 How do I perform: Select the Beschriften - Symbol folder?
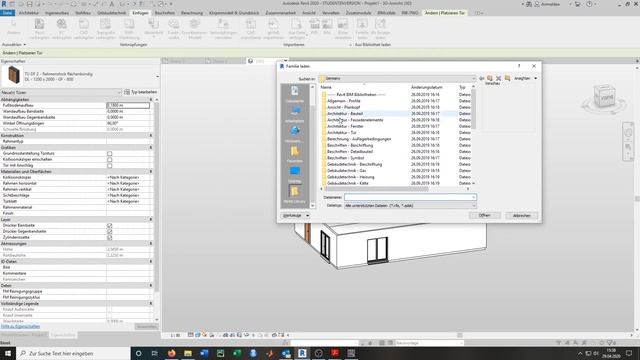[345, 158]
